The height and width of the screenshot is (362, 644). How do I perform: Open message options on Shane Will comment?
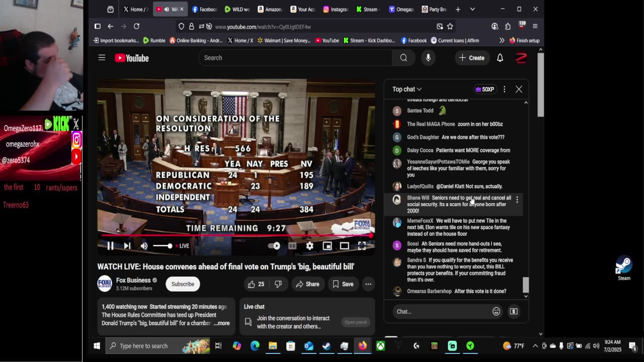tap(517, 200)
